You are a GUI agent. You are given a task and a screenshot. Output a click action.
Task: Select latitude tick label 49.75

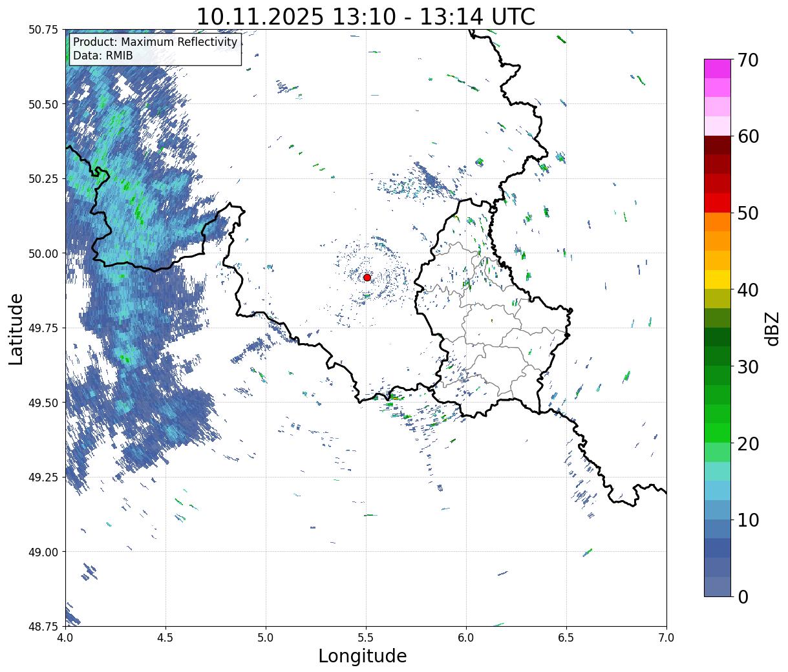(43, 328)
